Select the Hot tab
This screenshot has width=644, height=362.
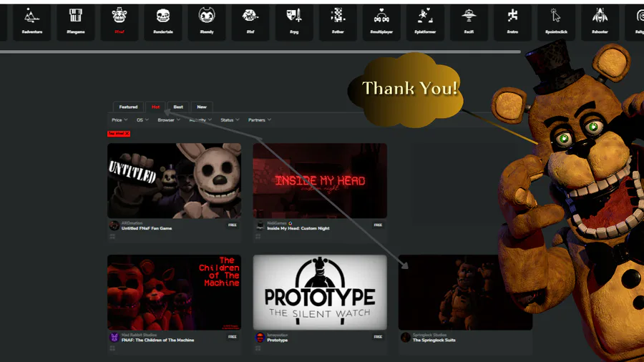click(156, 107)
